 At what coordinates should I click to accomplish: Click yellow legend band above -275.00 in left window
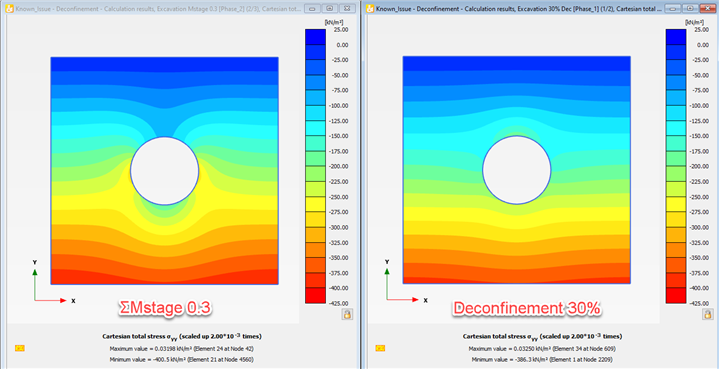coord(315,204)
